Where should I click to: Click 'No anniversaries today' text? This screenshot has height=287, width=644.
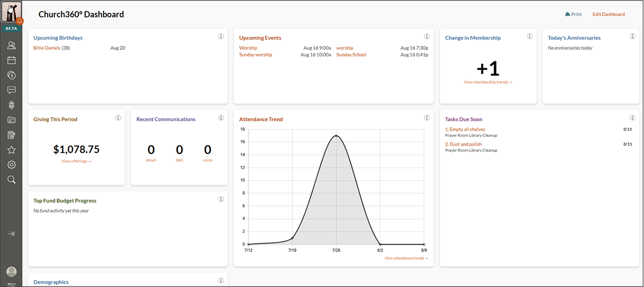click(570, 48)
